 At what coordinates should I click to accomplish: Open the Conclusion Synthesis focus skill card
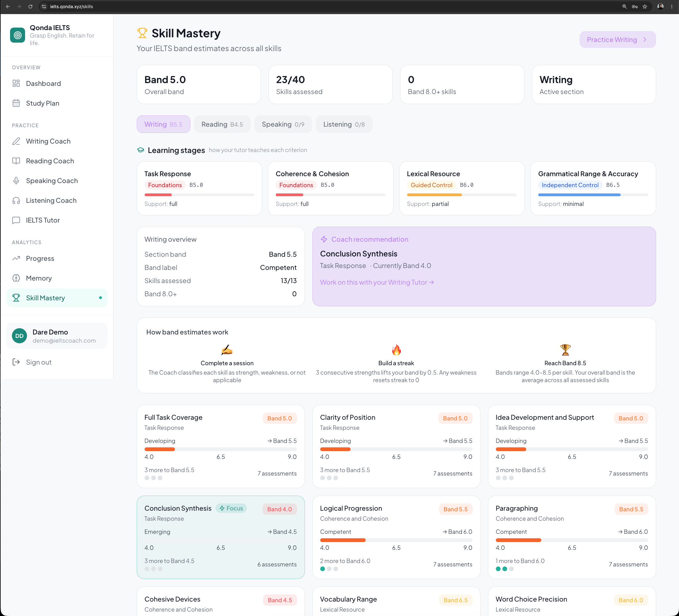coord(220,537)
